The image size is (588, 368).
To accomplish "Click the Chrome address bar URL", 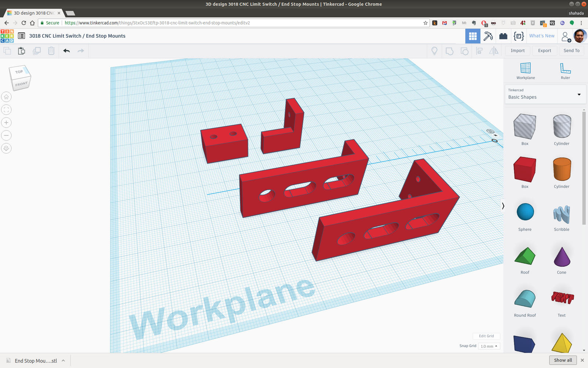I will pos(157,23).
